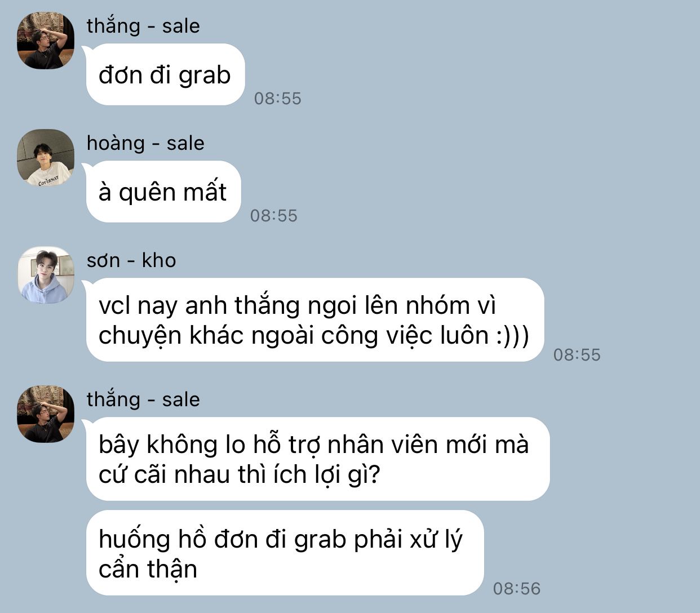
Task: View sơn's avatar in blue hoodie
Action: pyautogui.click(x=46, y=275)
